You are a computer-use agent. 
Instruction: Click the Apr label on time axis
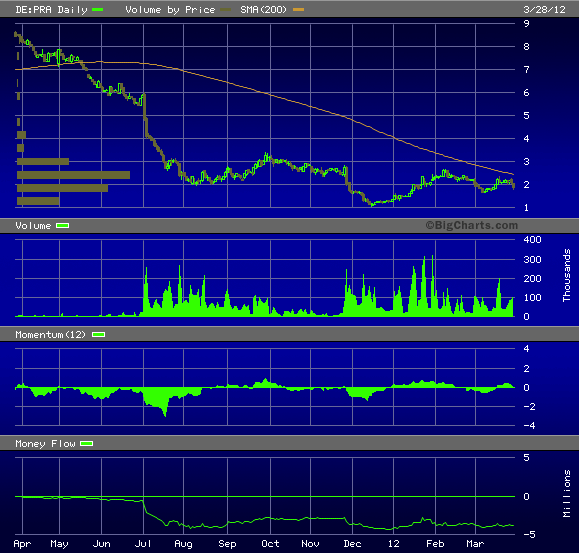(22, 544)
